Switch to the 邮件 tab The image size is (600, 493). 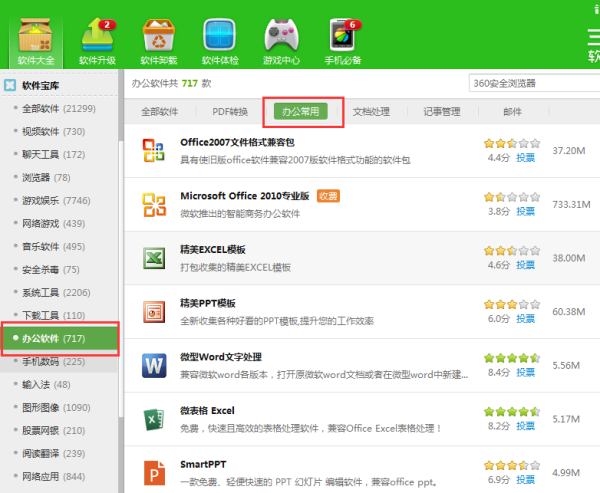coord(512,112)
